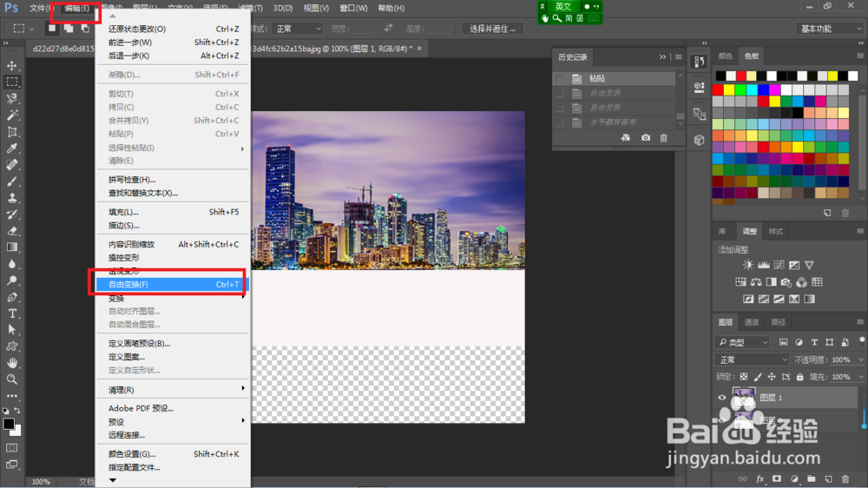868x488 pixels.
Task: Select the Rectangular Marquee tool
Action: point(11,82)
